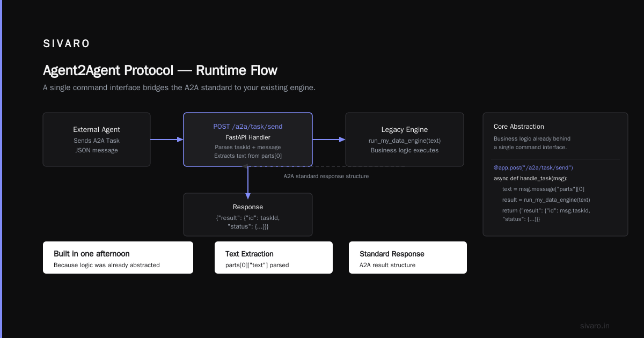
Task: Select the External Agent box
Action: [x=97, y=139]
